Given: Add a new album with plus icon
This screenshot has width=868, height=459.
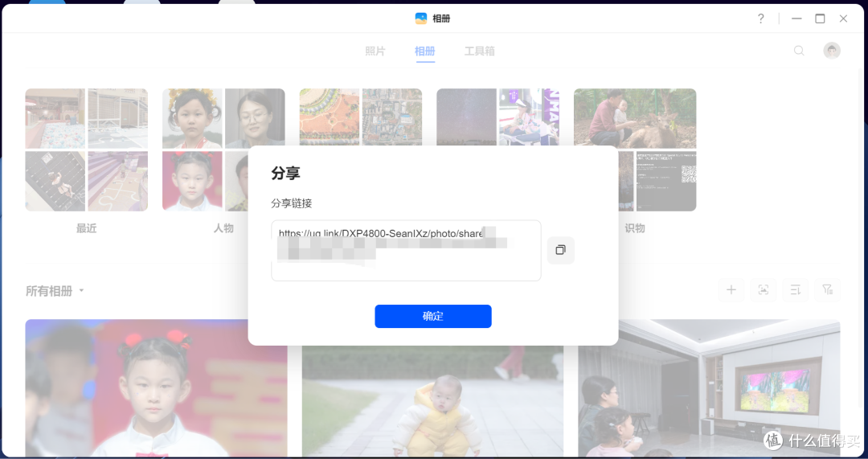Looking at the screenshot, I should tap(731, 289).
